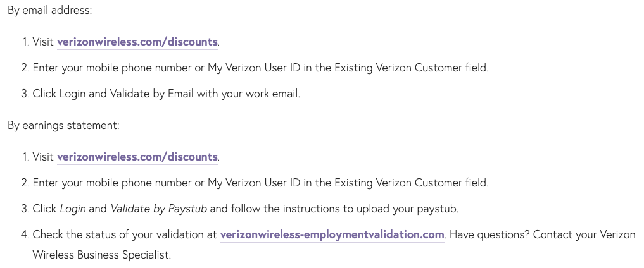Click 'with your work email' text
This screenshot has height=268, width=644.
click(x=248, y=94)
